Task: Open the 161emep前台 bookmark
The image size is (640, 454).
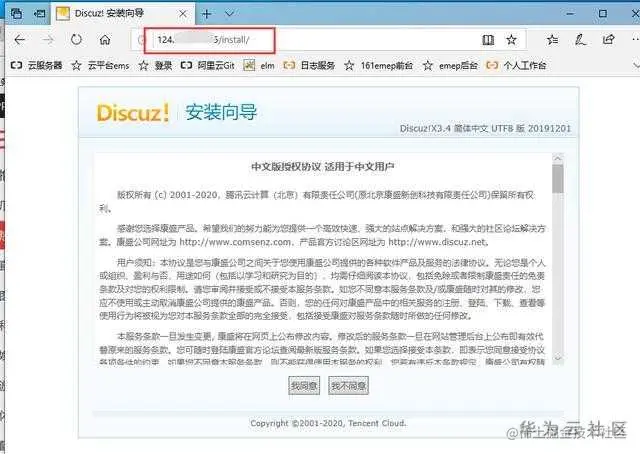Action: 378,65
